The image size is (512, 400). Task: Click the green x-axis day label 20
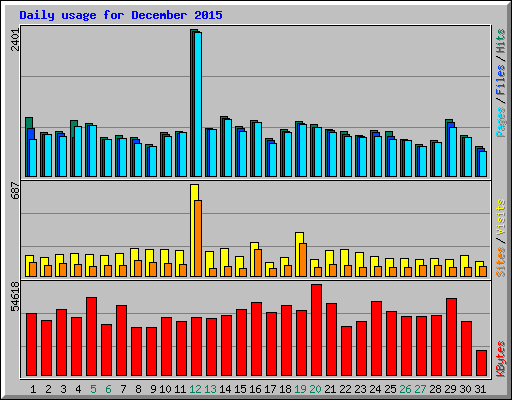[315, 389]
